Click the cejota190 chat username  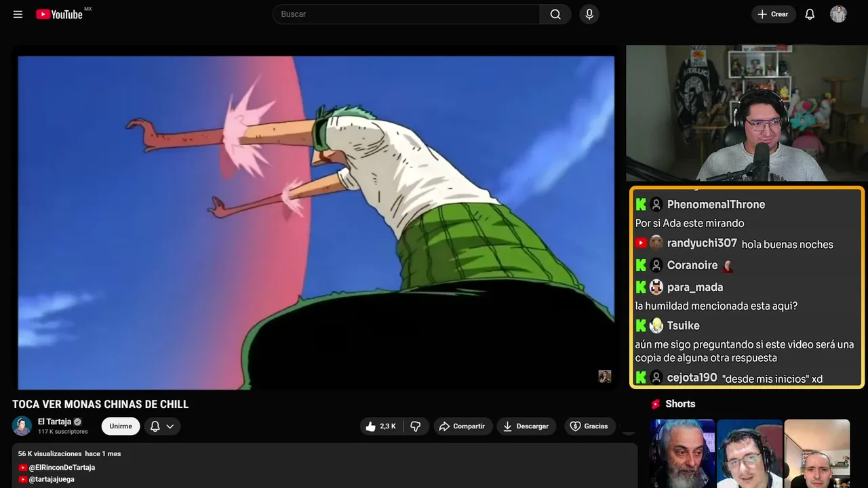pos(692,378)
